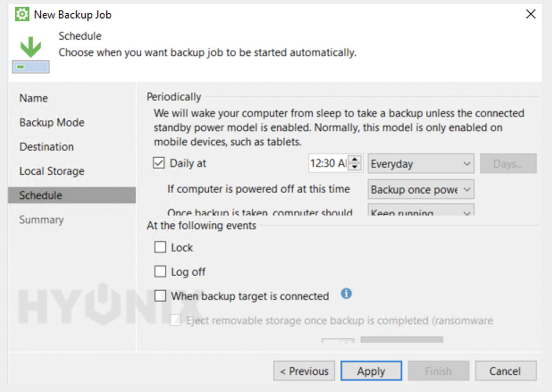Enable the Daily at checkbox
Viewport: 552px width, 392px height.
click(158, 162)
